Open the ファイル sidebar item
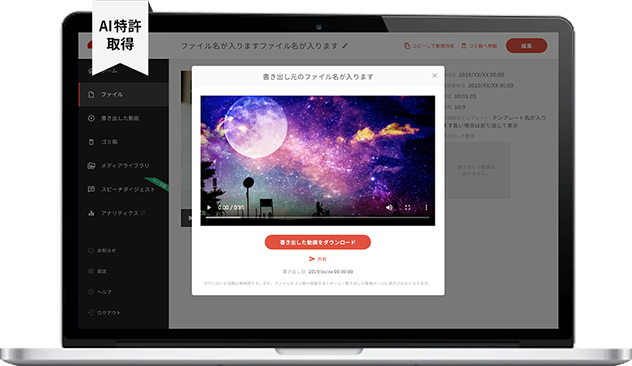 tap(124, 94)
